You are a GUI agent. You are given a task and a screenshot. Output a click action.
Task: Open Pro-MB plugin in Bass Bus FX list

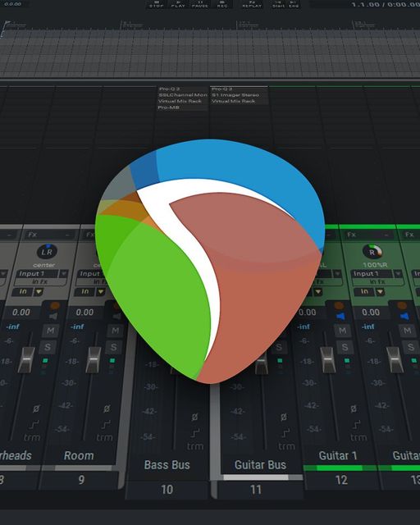point(169,107)
